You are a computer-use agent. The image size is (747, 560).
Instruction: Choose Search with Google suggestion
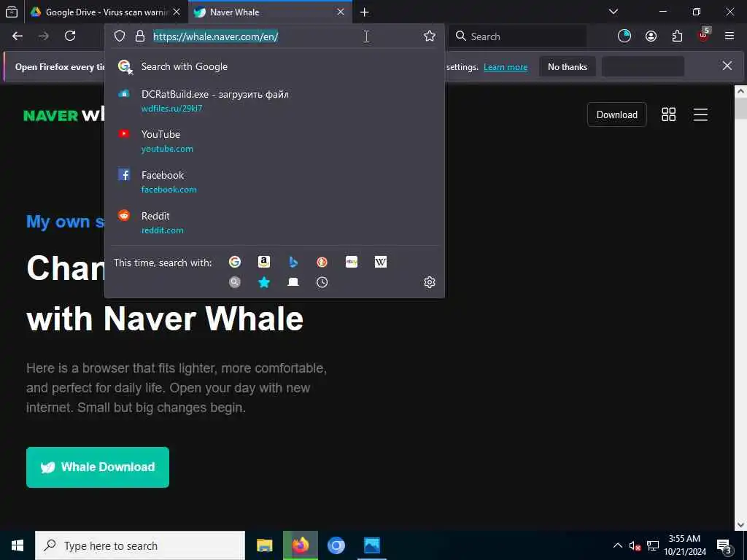(274, 66)
